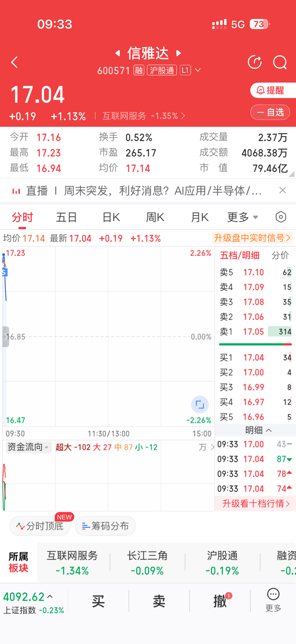296x644 pixels.
Task: Tap the buy/sell ratio bar
Action: [255, 344]
